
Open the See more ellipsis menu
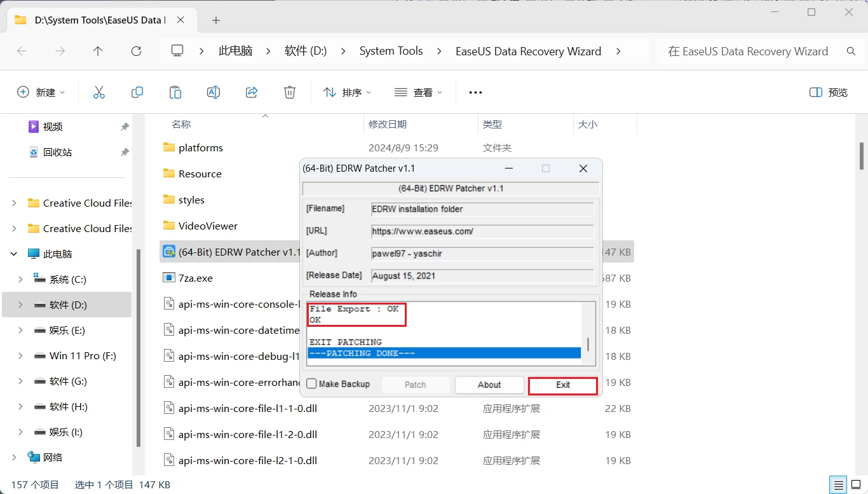click(475, 92)
